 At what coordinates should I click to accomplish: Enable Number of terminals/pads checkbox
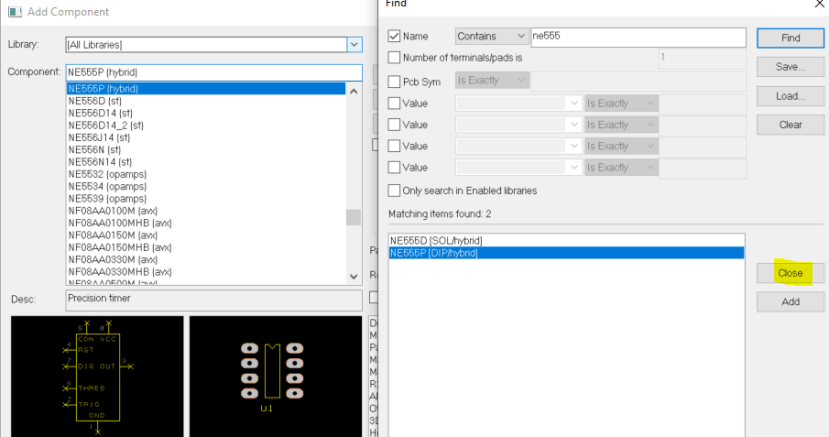pos(394,57)
